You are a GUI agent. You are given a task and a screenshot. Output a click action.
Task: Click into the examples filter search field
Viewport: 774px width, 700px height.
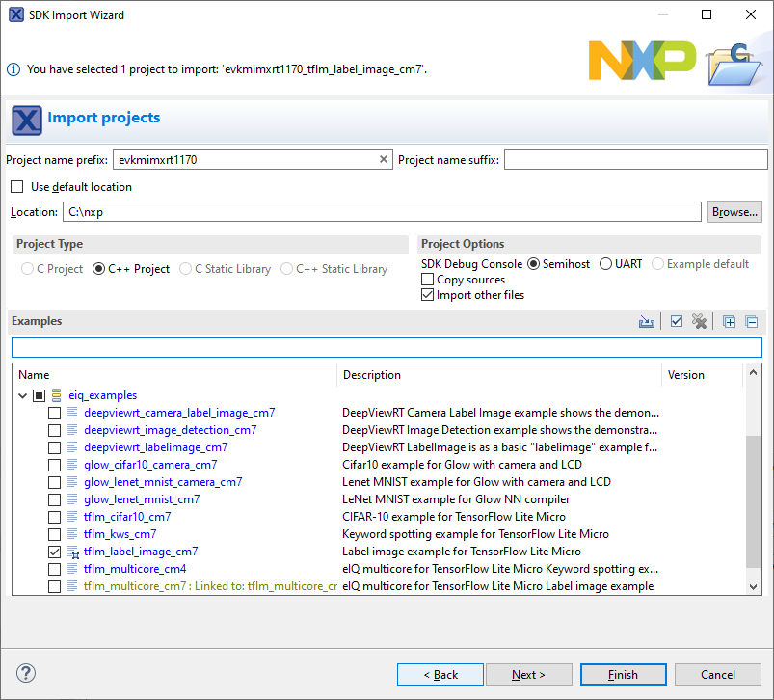[x=386, y=347]
